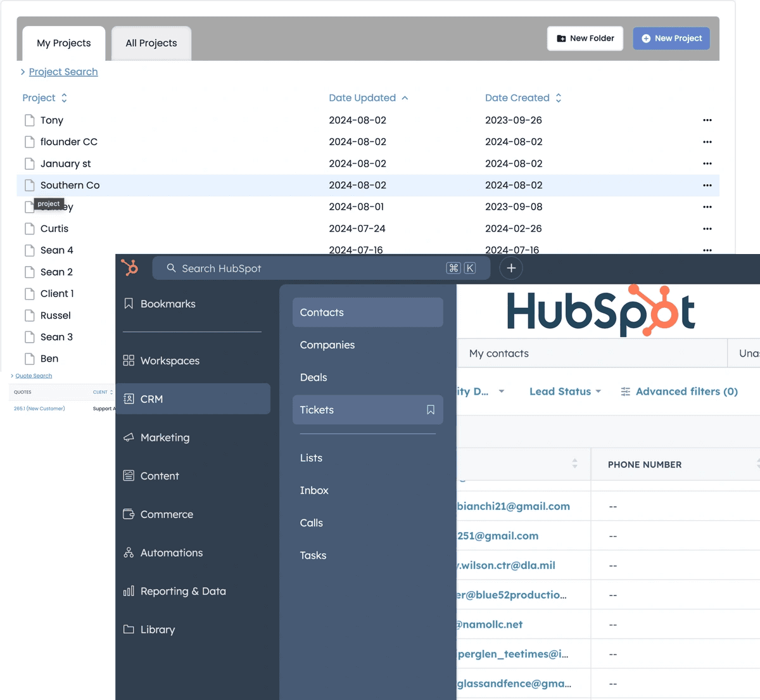Open the more options menu for January st

point(707,163)
